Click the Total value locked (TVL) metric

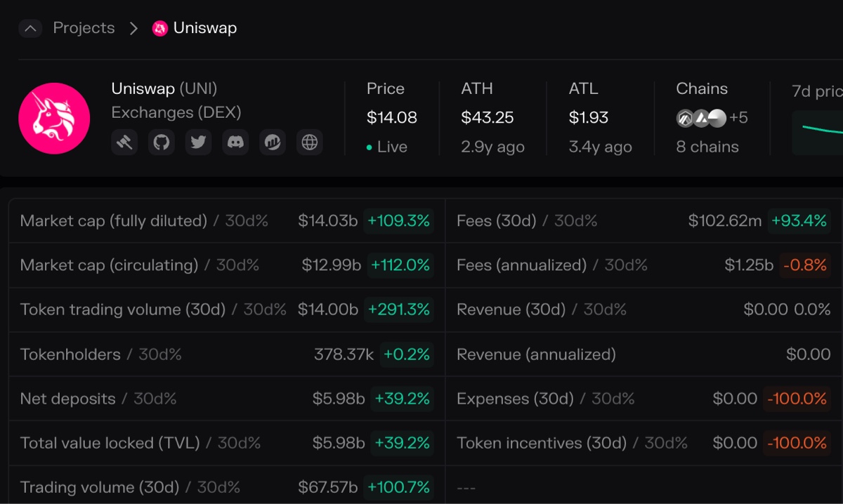coord(110,443)
